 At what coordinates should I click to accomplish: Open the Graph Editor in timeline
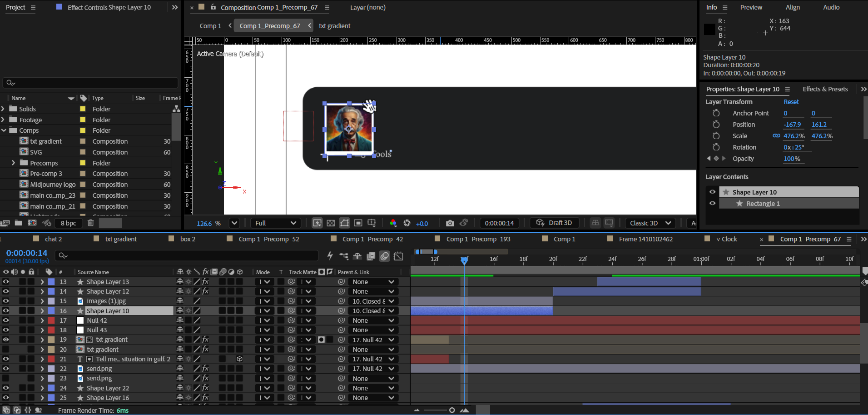coord(398,256)
